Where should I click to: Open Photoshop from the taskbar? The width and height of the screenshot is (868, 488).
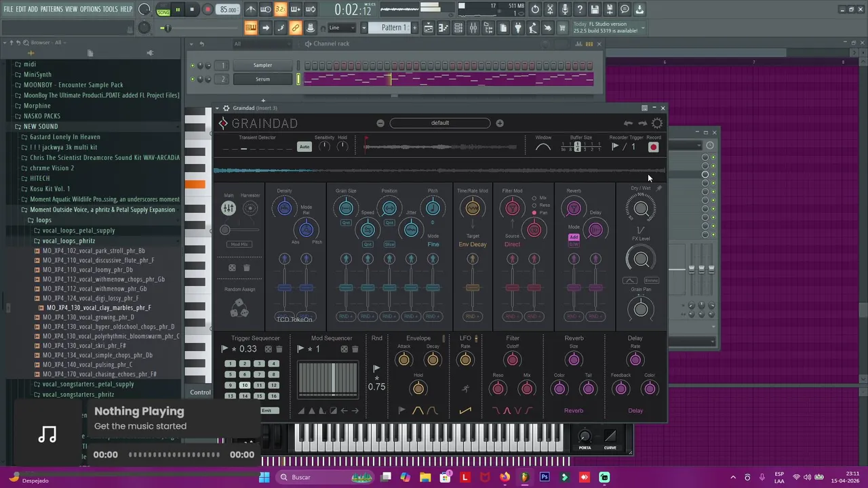tap(545, 477)
